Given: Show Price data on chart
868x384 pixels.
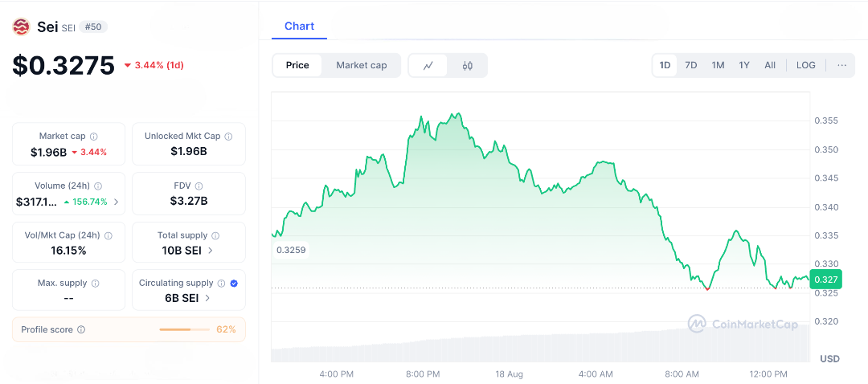Looking at the screenshot, I should coord(297,65).
